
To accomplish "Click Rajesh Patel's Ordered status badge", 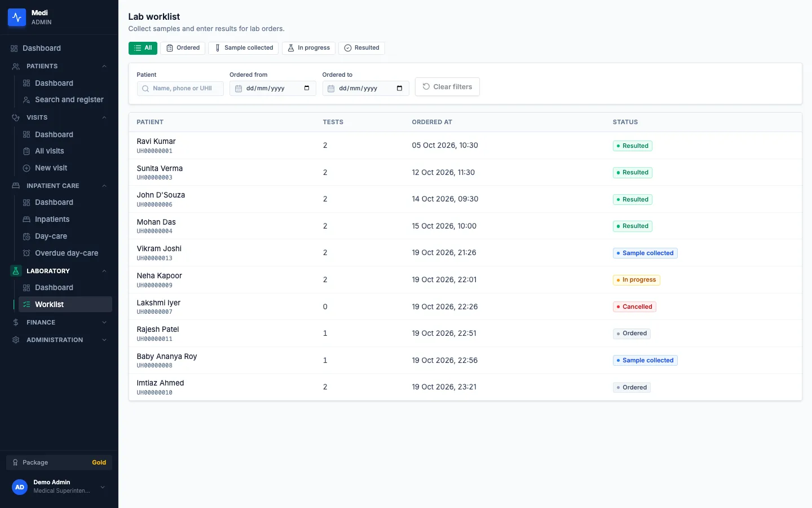I will pyautogui.click(x=632, y=334).
